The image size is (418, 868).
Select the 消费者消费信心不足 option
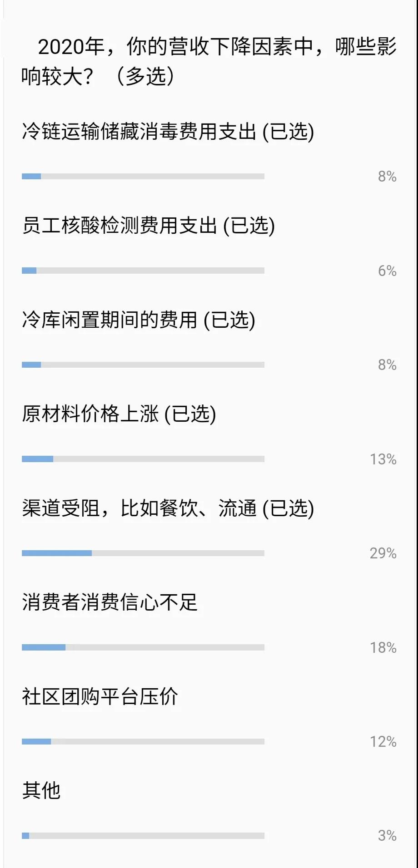point(109,603)
